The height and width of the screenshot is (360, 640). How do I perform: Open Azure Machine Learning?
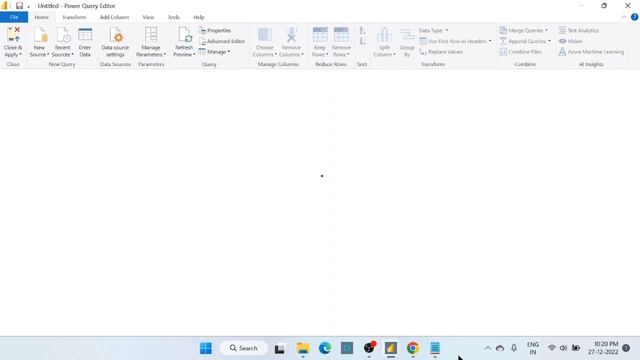(x=591, y=52)
